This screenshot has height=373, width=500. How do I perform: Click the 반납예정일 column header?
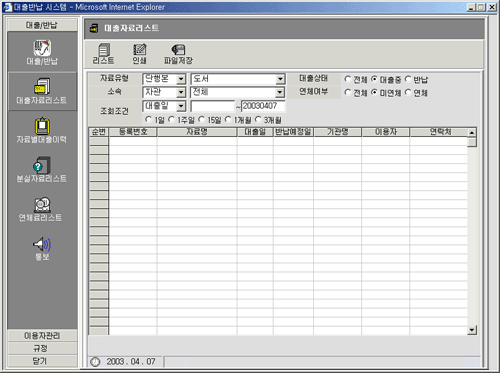(293, 132)
